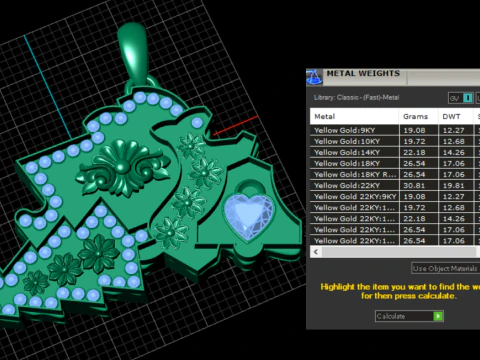Image resolution: width=480 pixels, height=360 pixels.
Task: Select the large central floral ornament
Action: (122, 169)
